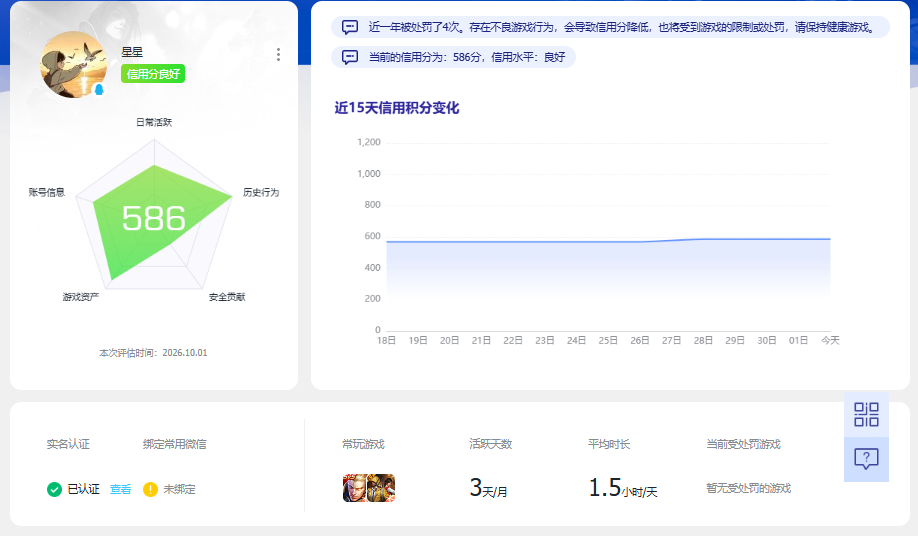Click the 平均时长 heading
918x536 pixels.
(609, 444)
